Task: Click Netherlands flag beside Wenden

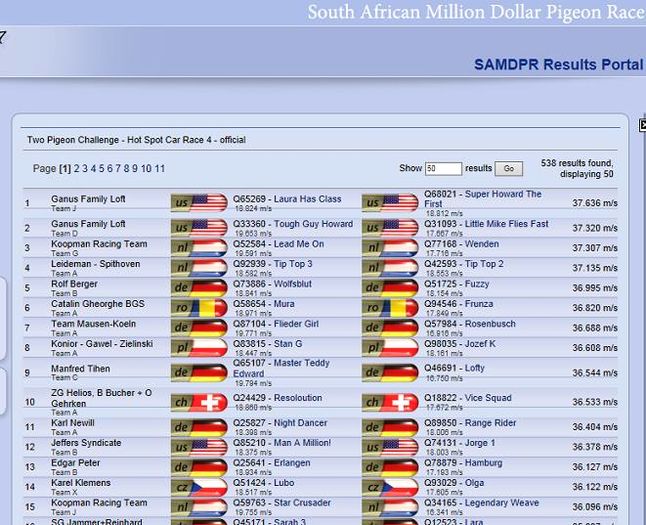Action: tap(390, 248)
